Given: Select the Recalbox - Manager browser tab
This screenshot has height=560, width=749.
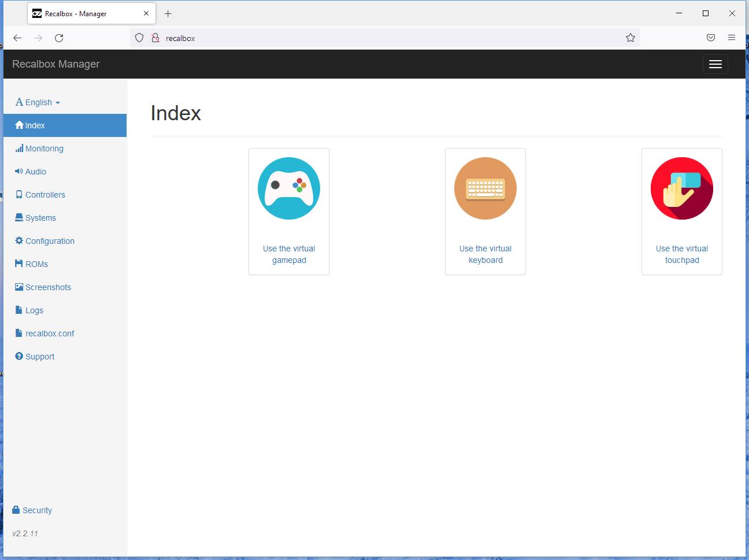Looking at the screenshot, I should pos(91,13).
